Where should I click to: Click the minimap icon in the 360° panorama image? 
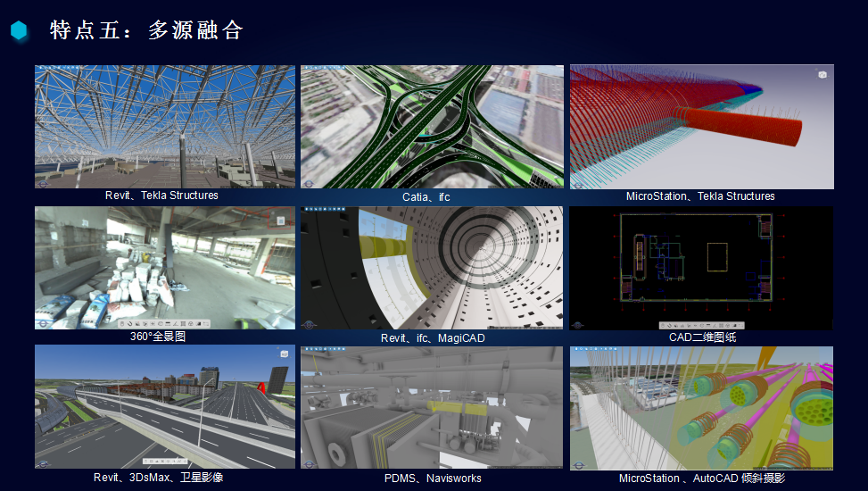281,221
